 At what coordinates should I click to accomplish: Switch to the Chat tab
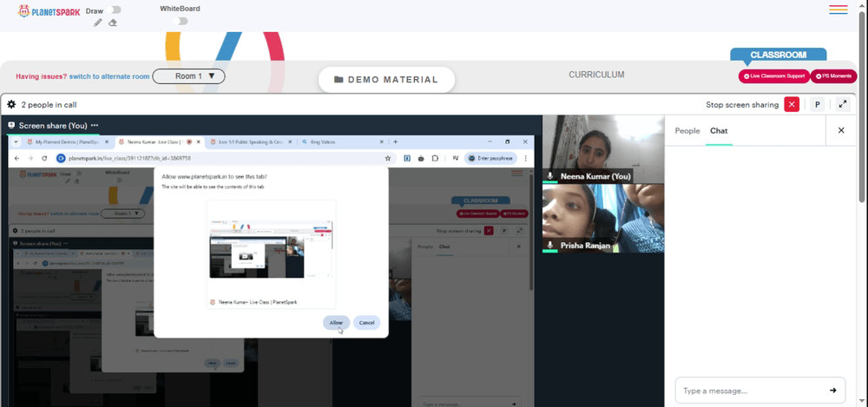point(719,131)
